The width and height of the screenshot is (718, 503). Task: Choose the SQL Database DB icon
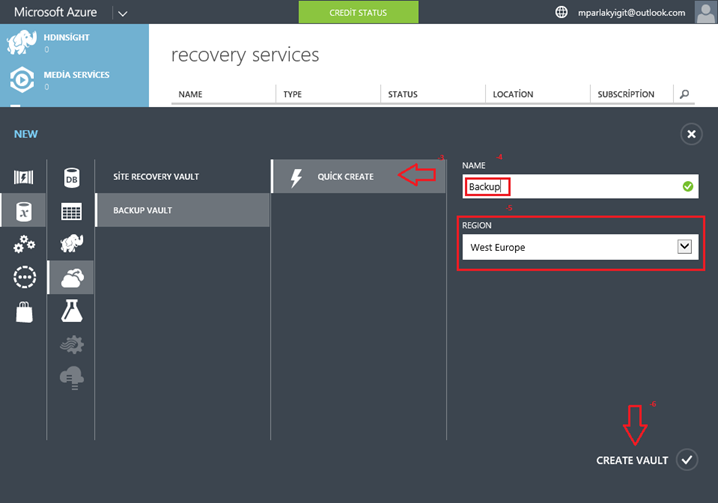(71, 178)
